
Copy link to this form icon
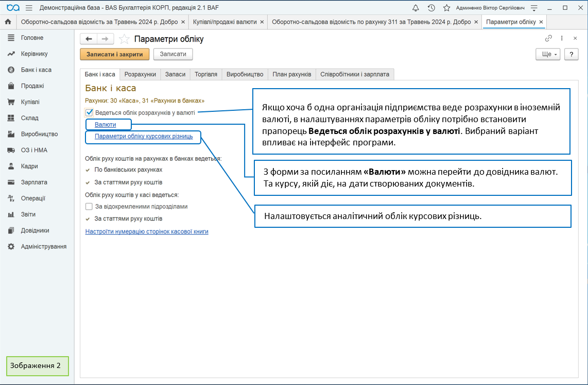[548, 38]
